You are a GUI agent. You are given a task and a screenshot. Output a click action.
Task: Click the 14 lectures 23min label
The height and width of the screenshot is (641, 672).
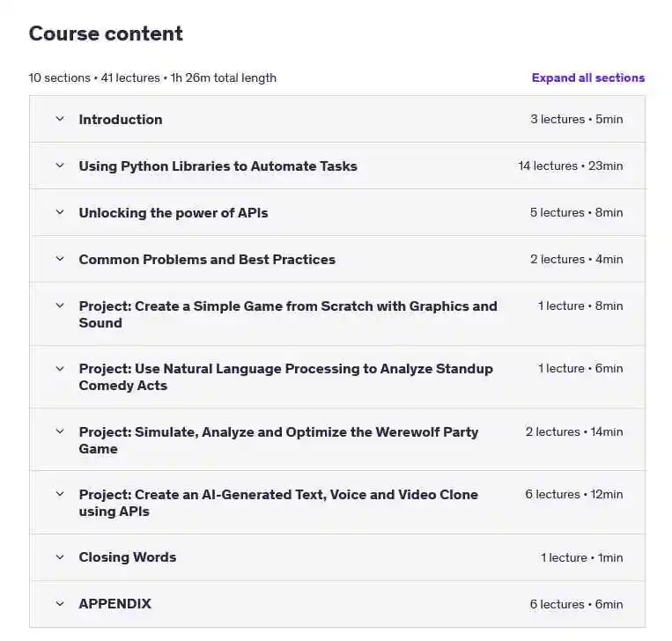point(571,166)
